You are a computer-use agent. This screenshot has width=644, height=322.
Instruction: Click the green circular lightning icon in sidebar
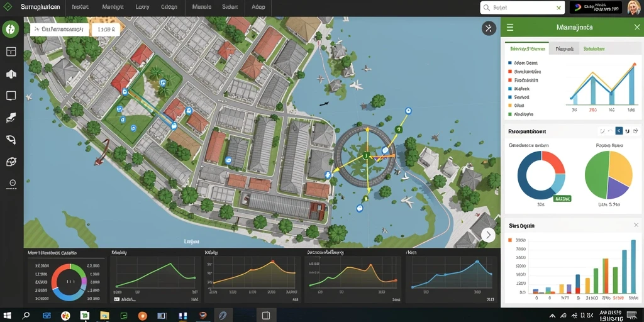point(10,29)
